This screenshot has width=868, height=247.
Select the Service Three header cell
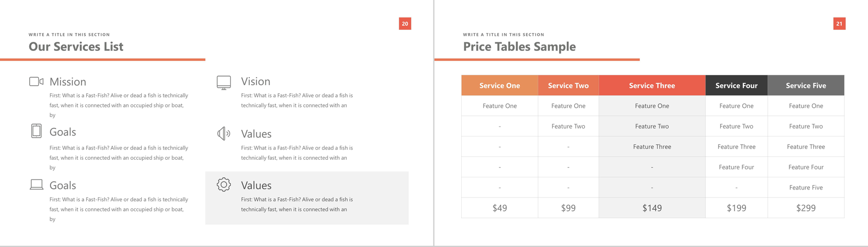[x=652, y=86]
